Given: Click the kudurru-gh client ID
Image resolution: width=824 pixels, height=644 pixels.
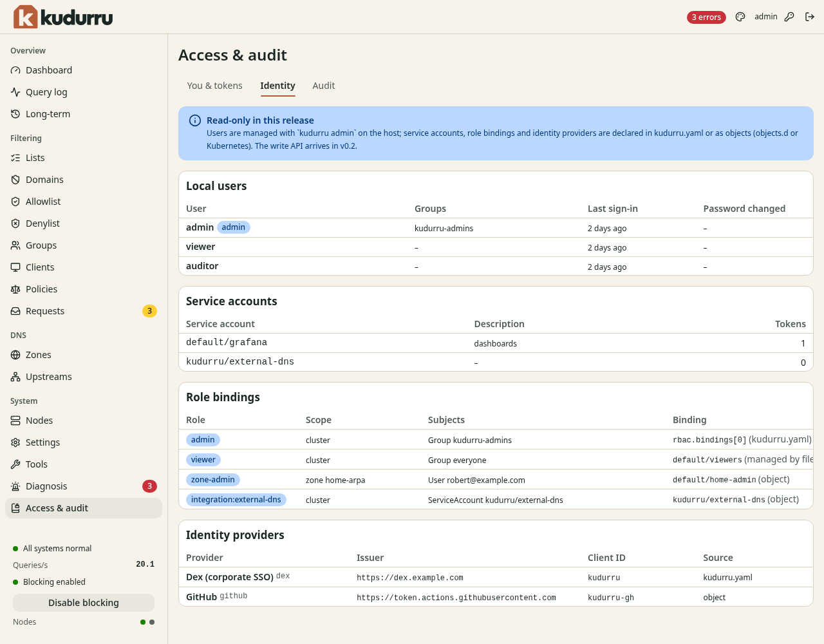Looking at the screenshot, I should tap(611, 598).
